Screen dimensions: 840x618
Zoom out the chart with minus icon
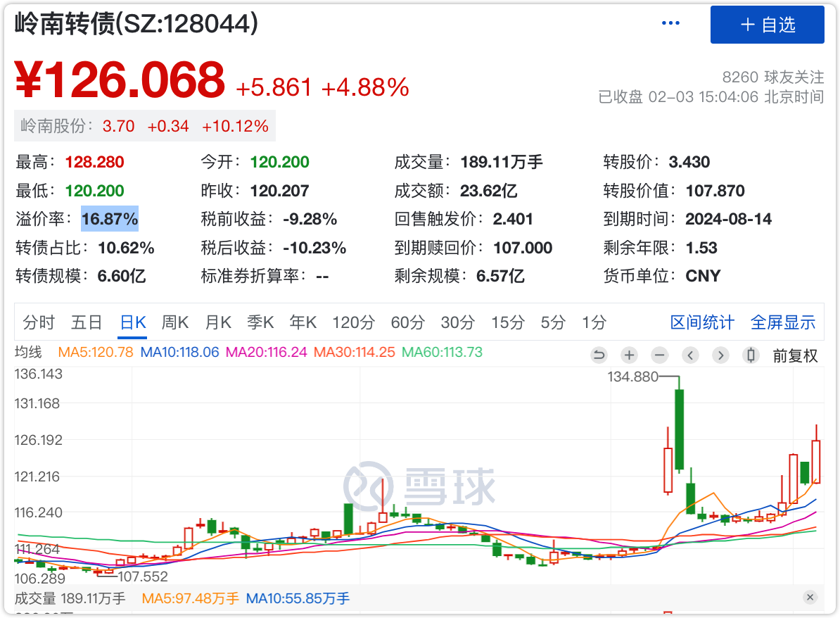click(659, 355)
